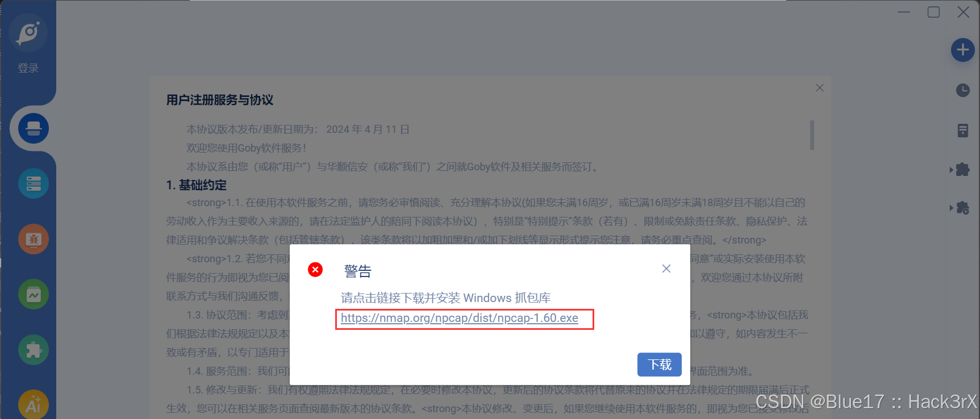
Task: Click the 登录 login label
Action: click(28, 68)
